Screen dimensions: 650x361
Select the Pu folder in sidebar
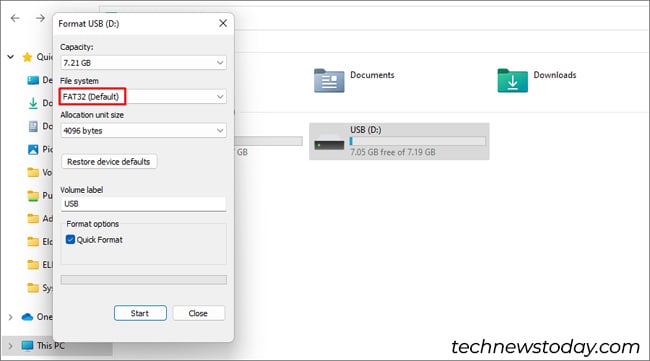coord(33,196)
